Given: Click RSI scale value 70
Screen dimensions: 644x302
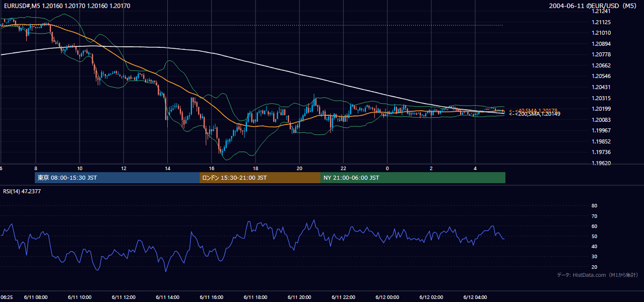Looking at the screenshot, I should pos(594,216).
